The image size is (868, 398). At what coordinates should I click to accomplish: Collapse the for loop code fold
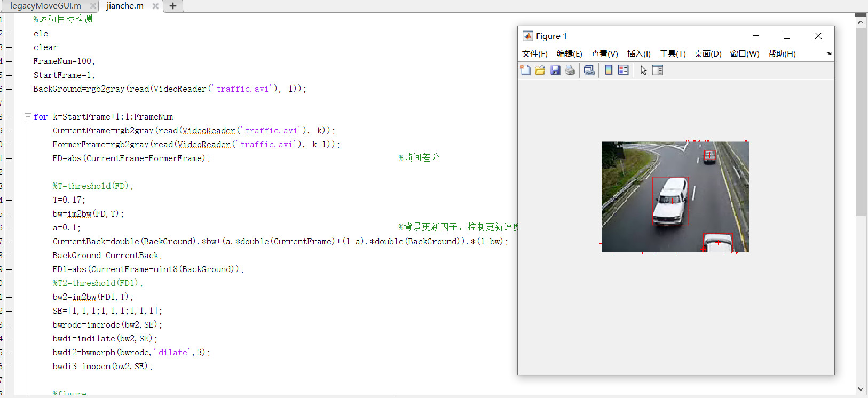click(28, 116)
